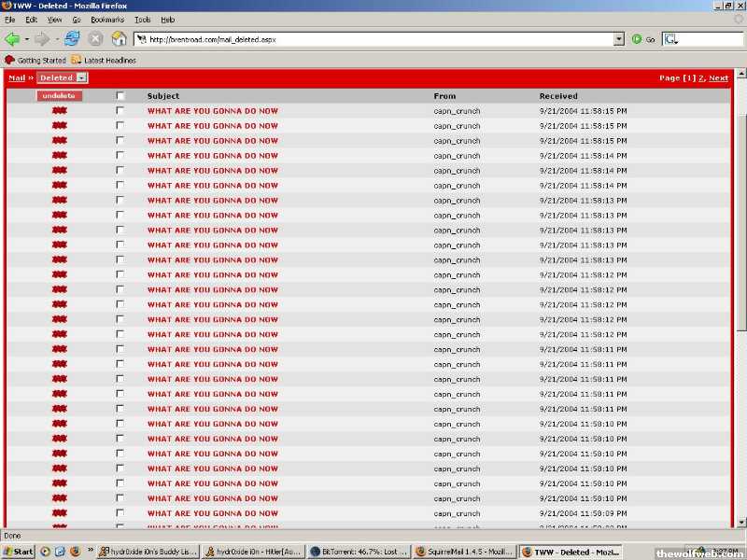Click the red icon on the first message row

coord(60,111)
